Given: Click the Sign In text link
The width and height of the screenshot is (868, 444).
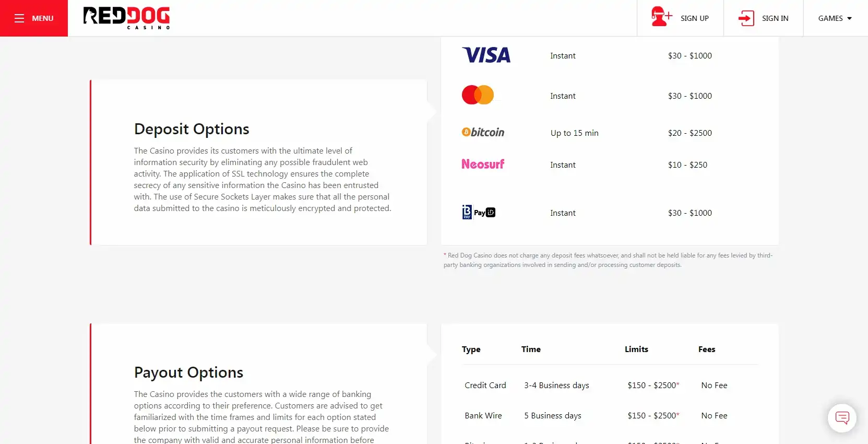Looking at the screenshot, I should click(775, 18).
